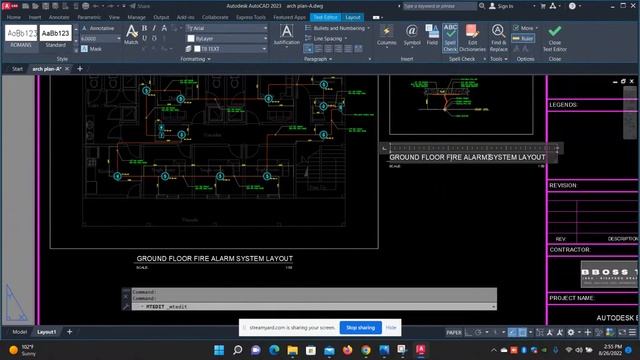Click the Field insert icon
Viewport: 640px width, 360px height.
(x=432, y=35)
